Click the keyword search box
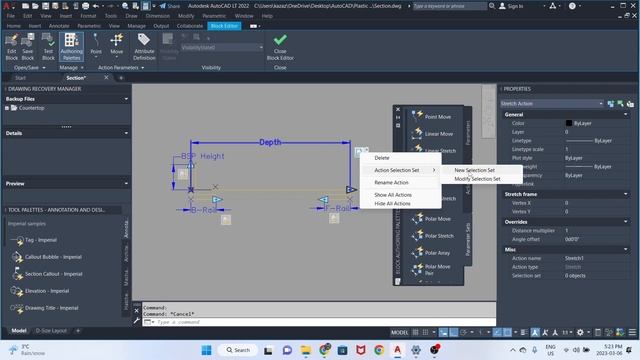 449,6
